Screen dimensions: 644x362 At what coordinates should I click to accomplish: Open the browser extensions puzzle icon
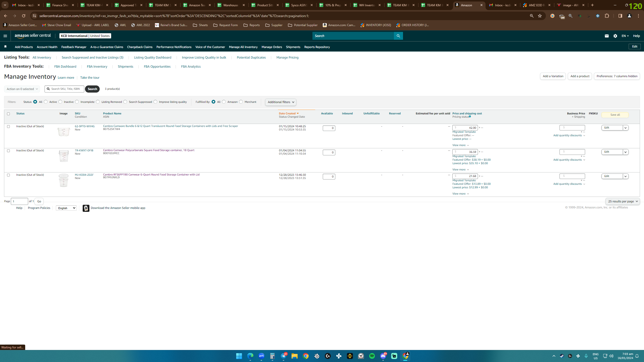[x=607, y=16]
